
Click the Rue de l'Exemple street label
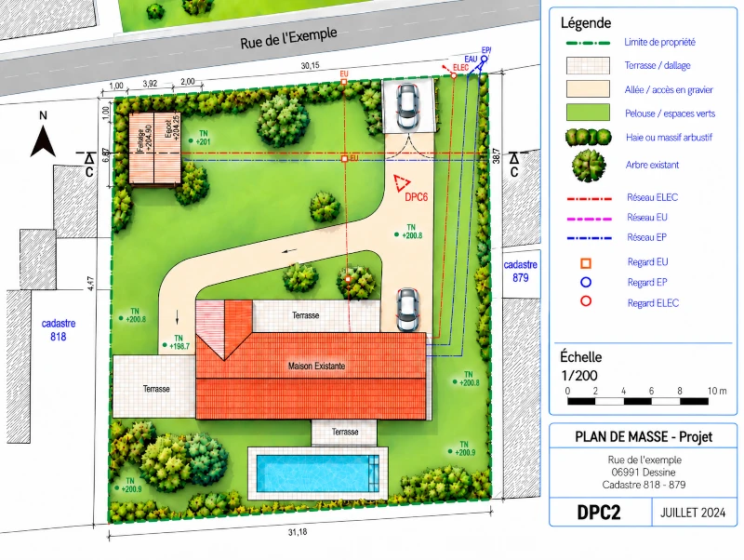(288, 38)
